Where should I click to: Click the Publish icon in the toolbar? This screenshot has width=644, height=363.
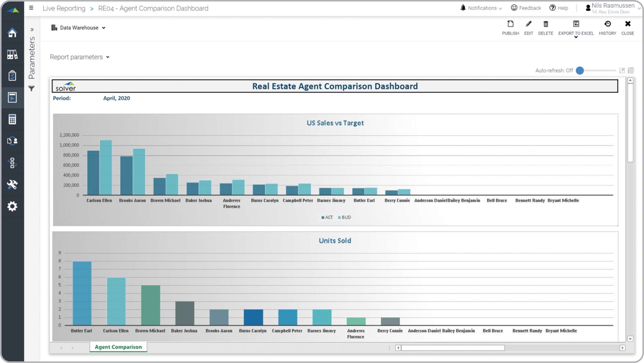pos(510,24)
